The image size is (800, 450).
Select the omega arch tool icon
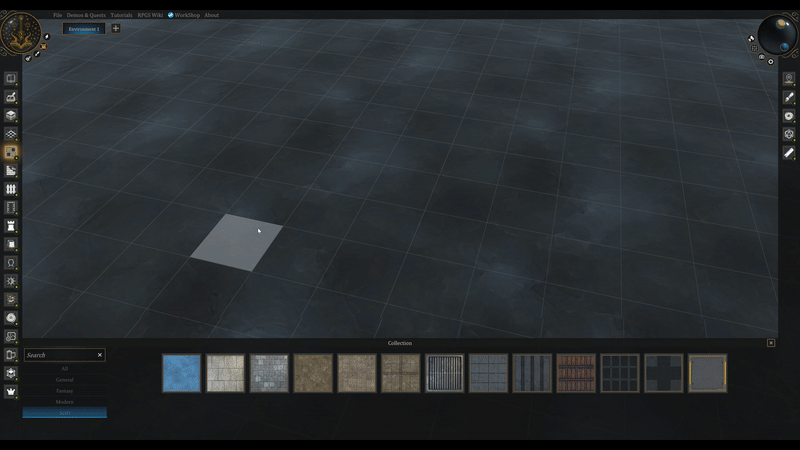pyautogui.click(x=11, y=263)
